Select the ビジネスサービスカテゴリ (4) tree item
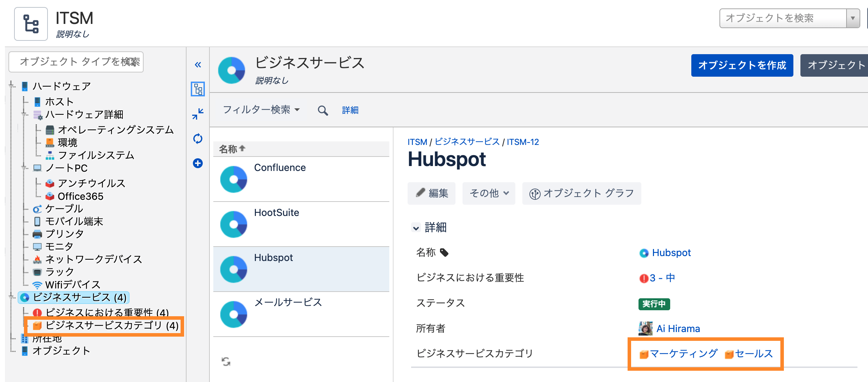This screenshot has width=868, height=382. tap(106, 325)
